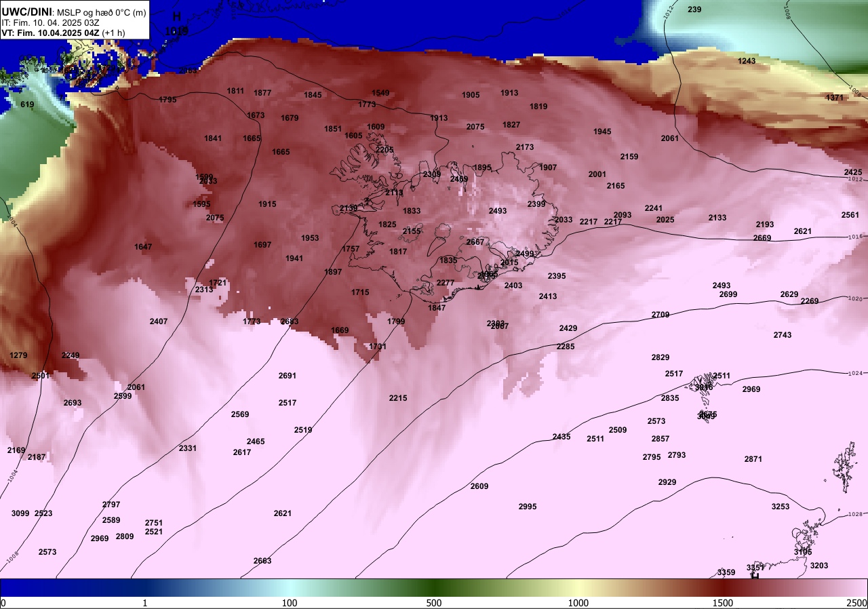This screenshot has width=868, height=609.
Task: Click the height value 1945
Action: pos(602,132)
